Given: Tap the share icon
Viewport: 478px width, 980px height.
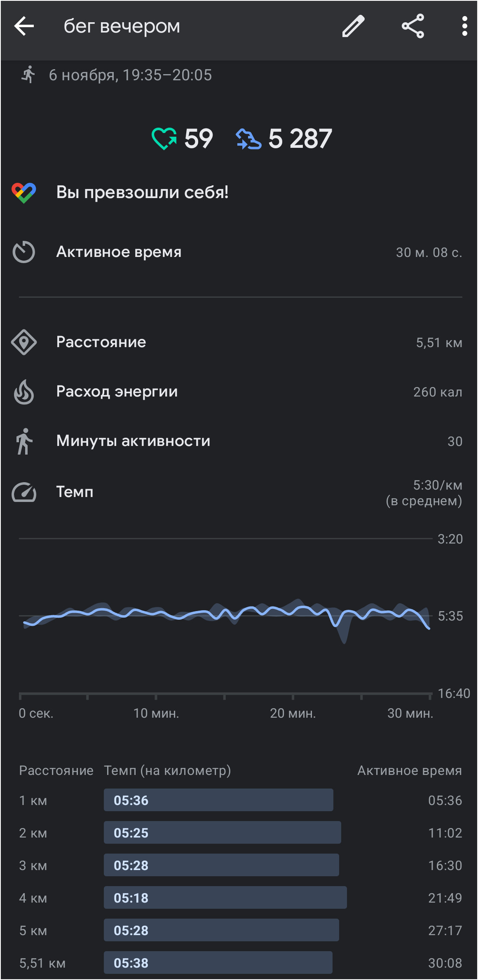Looking at the screenshot, I should [x=413, y=26].
